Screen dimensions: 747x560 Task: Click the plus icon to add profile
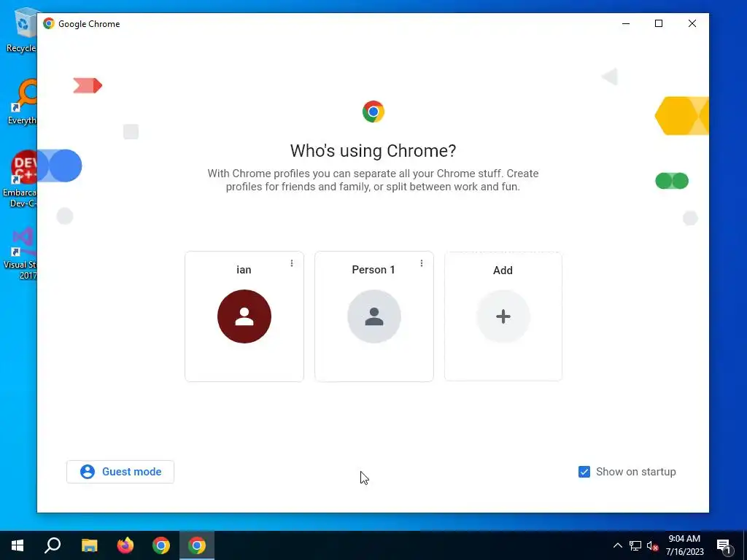pyautogui.click(x=503, y=316)
